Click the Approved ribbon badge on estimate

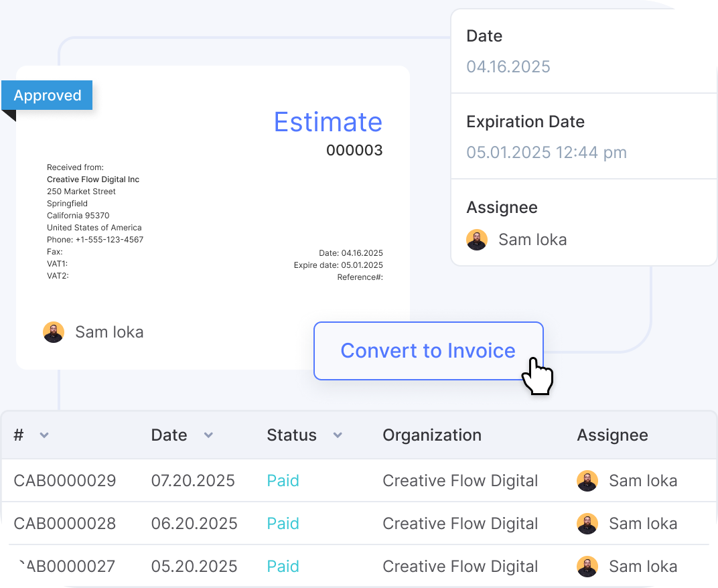coord(47,96)
